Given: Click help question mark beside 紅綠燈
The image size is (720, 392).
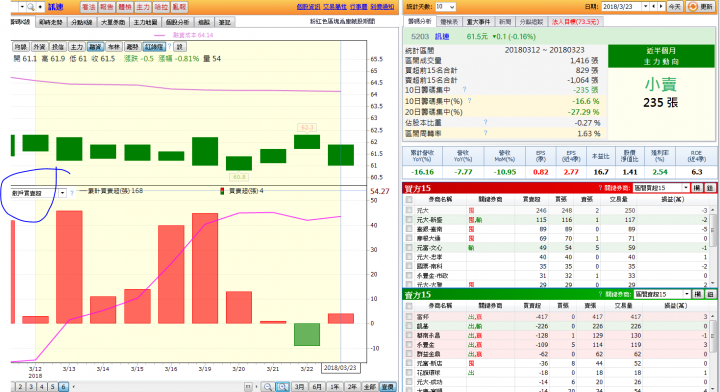Looking at the screenshot, I should pos(169,46).
